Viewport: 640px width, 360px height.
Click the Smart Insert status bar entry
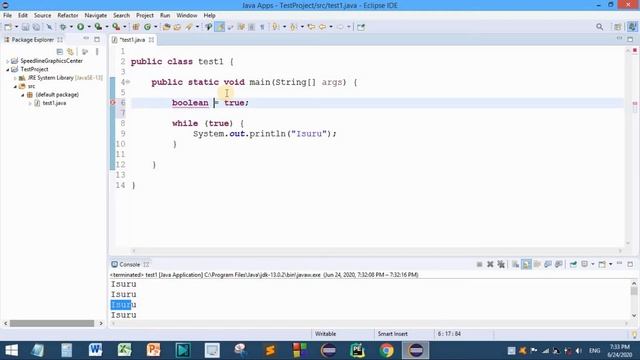point(393,334)
